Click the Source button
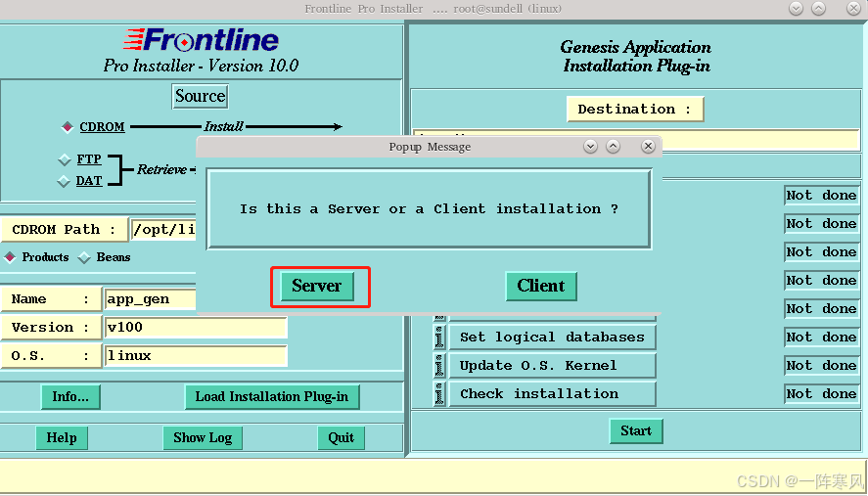868x496 pixels. 200,96
